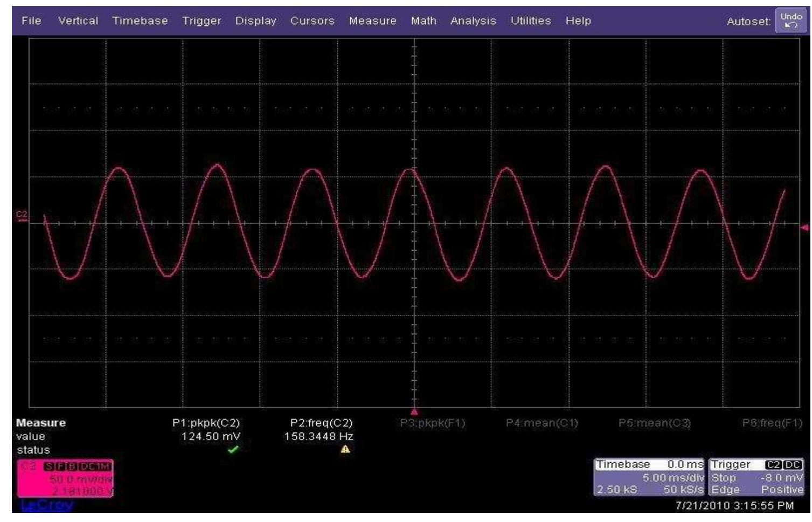Open the C2 channel descriptor box
This screenshot has width=812, height=522.
(65, 478)
